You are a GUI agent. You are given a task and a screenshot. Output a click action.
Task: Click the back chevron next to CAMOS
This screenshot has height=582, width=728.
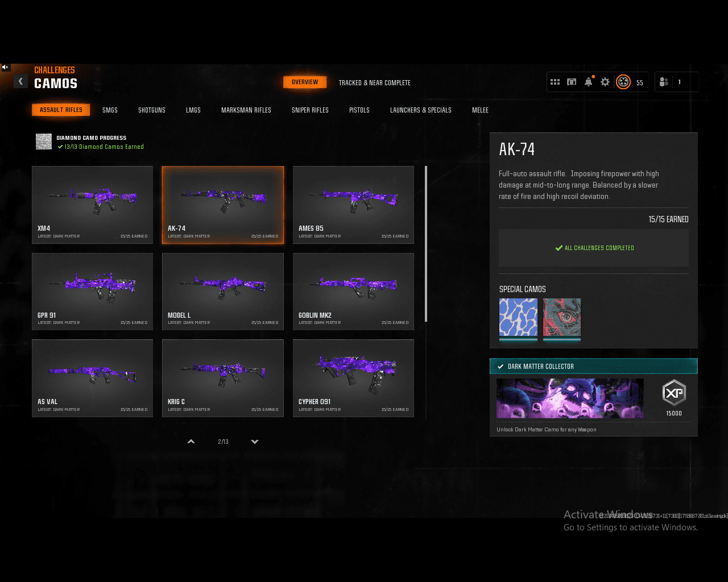20,81
